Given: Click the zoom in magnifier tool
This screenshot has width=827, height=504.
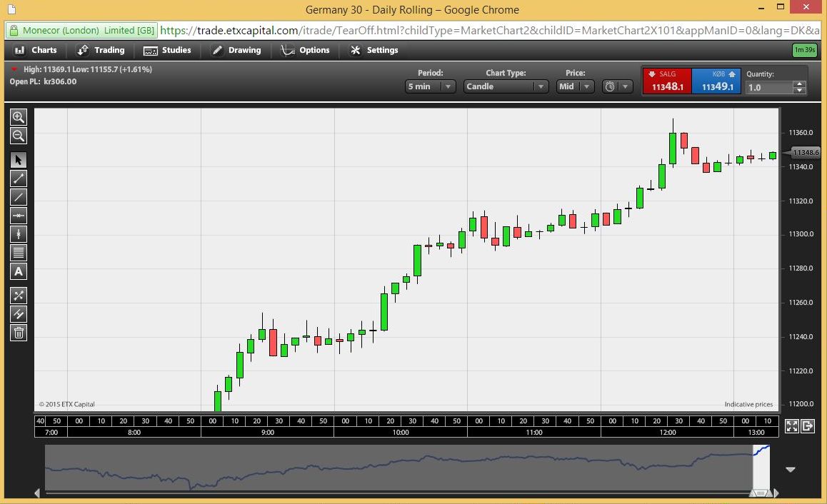Looking at the screenshot, I should point(19,117).
